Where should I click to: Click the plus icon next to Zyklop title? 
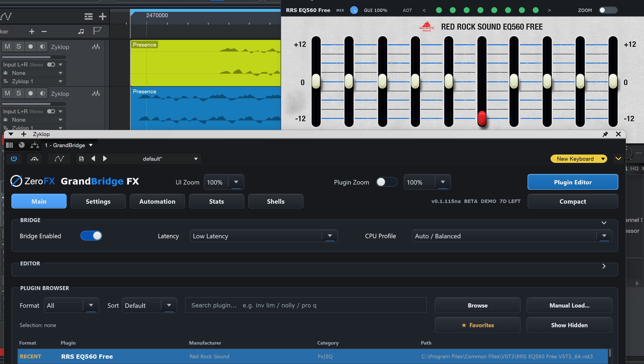click(23, 134)
